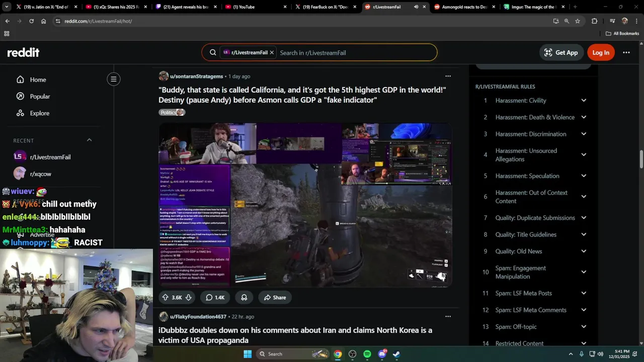Viewport: 644px width, 362px height.
Task: Share the Destiny California GDP post
Action: click(x=275, y=297)
